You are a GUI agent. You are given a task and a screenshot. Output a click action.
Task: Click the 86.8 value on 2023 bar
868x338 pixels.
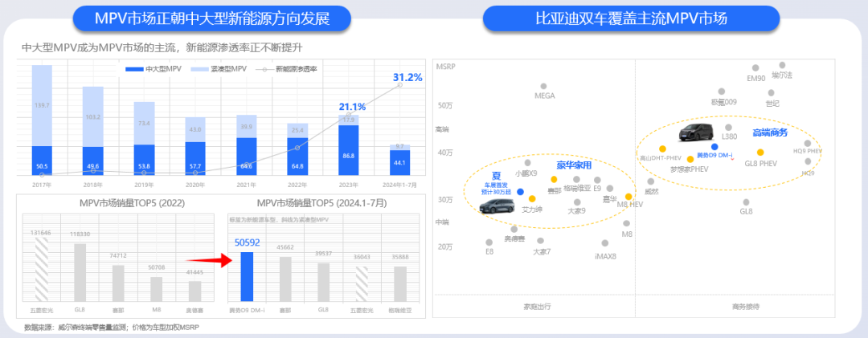(349, 157)
